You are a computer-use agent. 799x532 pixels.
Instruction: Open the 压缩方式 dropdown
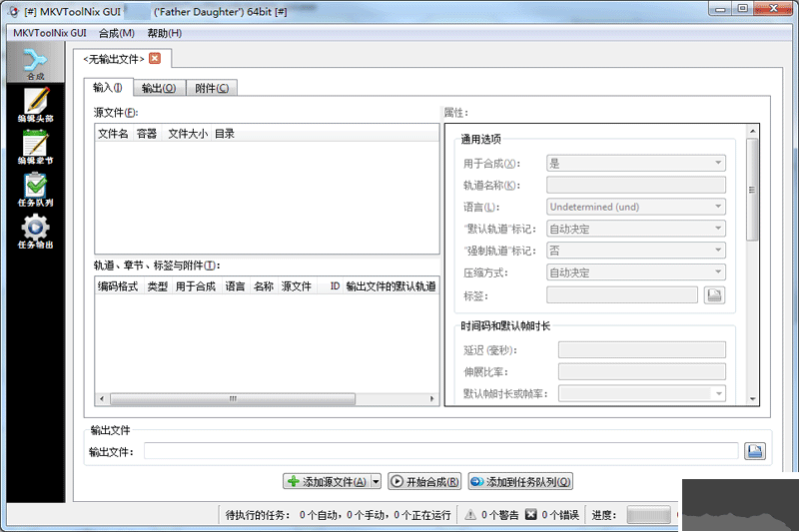pos(636,271)
